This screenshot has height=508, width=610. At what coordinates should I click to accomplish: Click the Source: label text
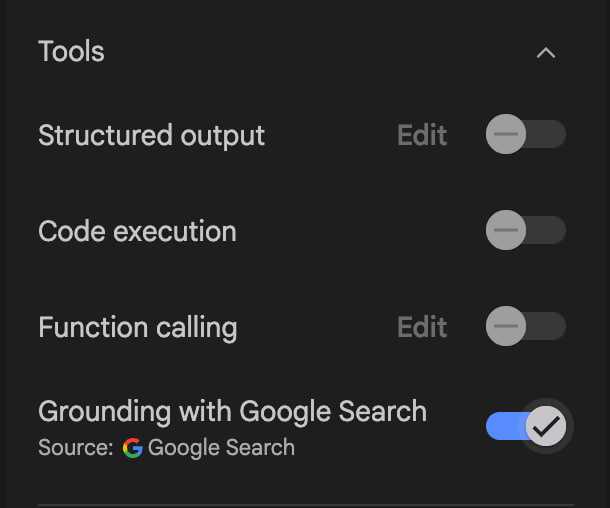point(76,447)
